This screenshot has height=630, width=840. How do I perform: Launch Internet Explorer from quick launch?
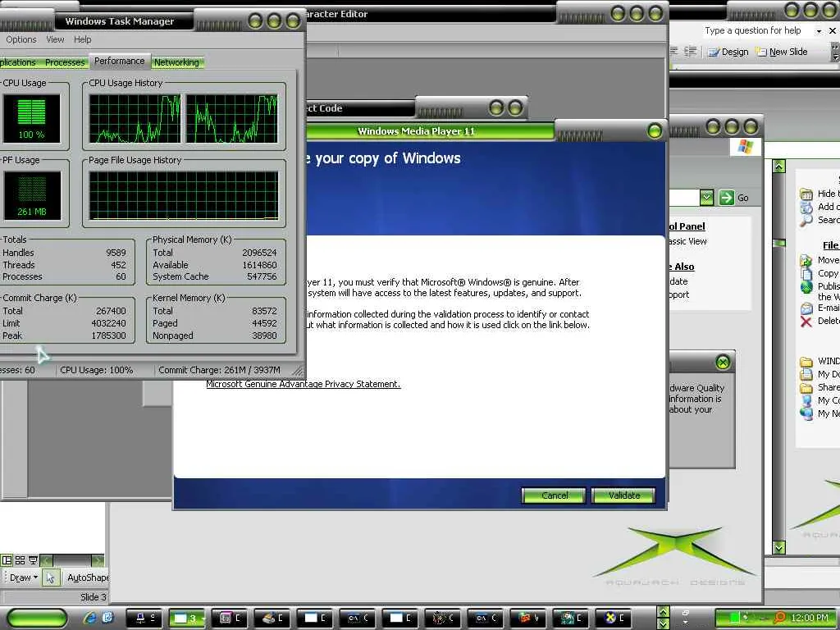coord(90,618)
